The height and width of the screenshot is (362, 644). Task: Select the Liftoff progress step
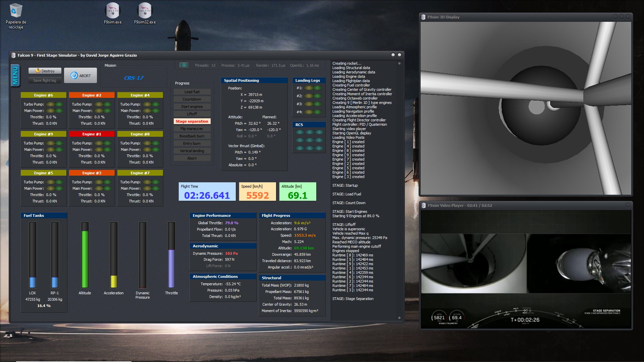(192, 114)
